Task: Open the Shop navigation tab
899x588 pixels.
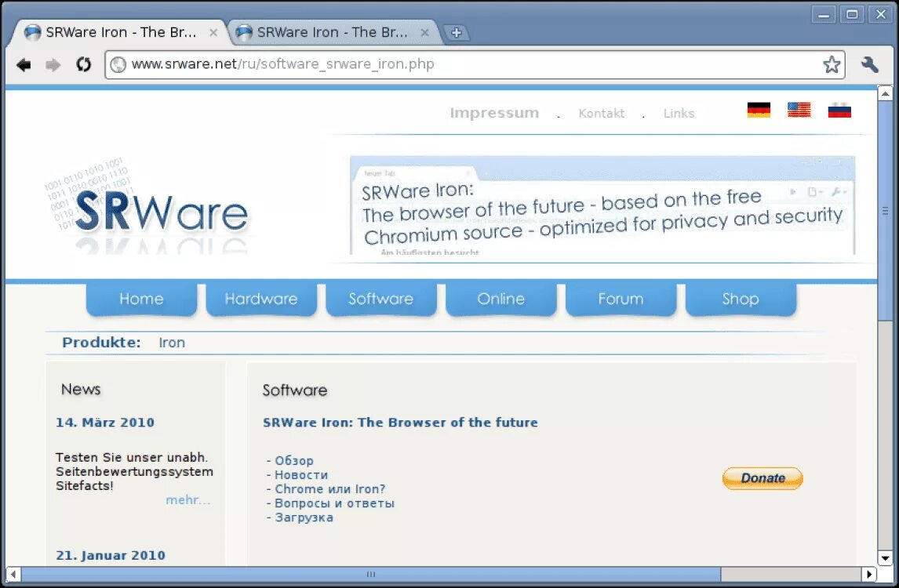Action: click(741, 299)
